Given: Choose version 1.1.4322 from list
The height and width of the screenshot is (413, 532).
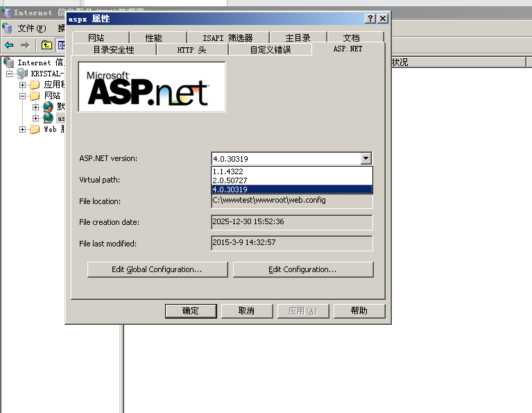Looking at the screenshot, I should coord(292,171).
